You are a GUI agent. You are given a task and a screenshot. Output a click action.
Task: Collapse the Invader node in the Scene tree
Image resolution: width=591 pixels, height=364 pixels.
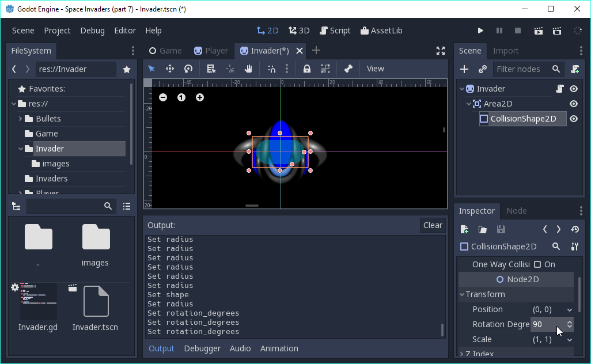pyautogui.click(x=461, y=88)
